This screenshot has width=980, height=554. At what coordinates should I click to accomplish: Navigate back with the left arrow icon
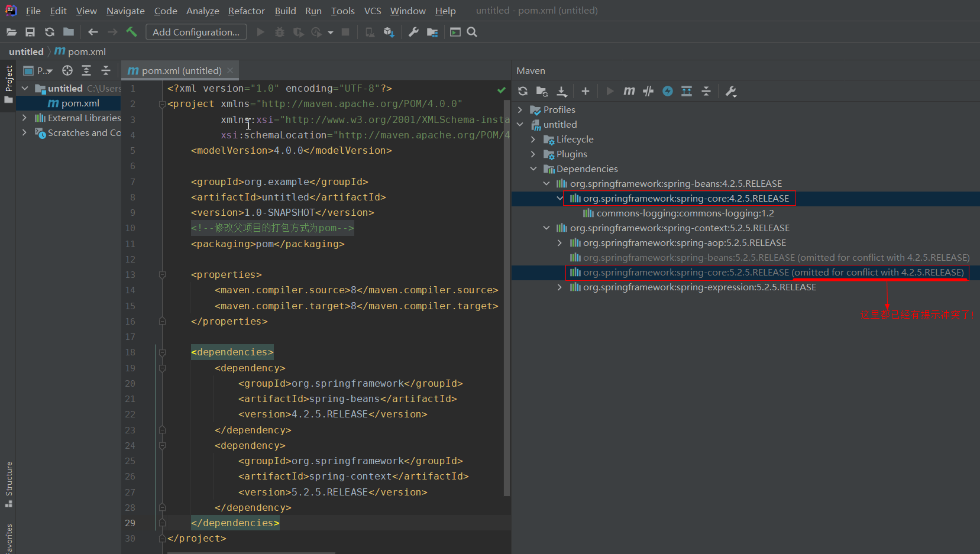tap(93, 32)
